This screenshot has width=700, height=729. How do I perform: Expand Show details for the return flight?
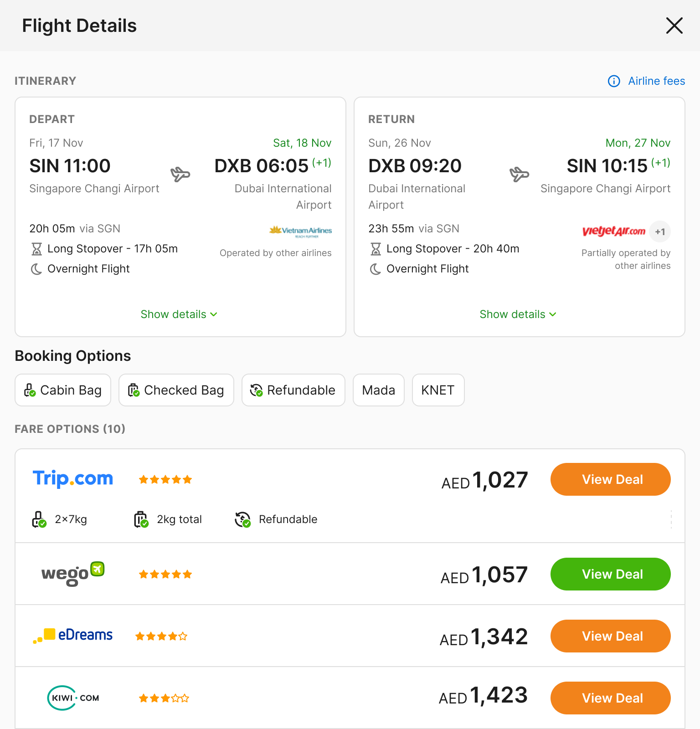[x=518, y=314]
